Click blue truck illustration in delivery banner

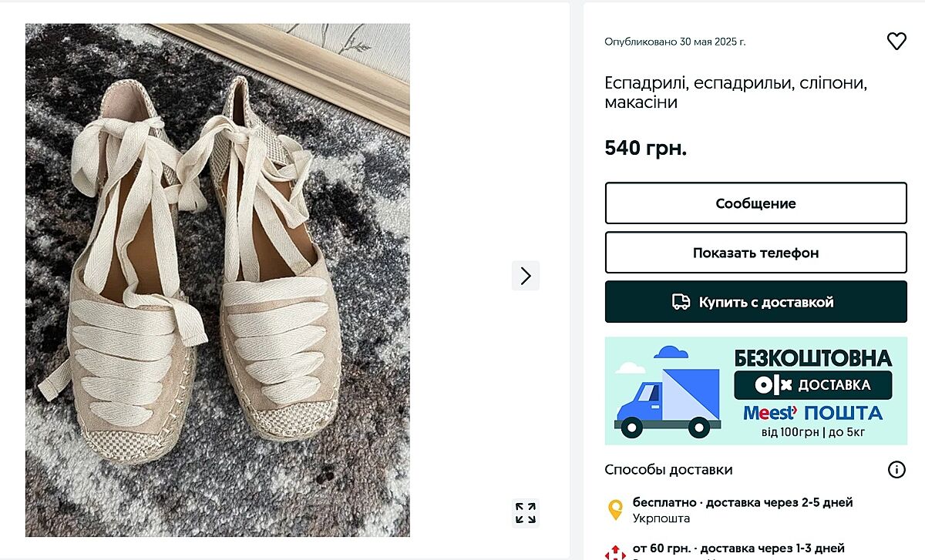tap(668, 395)
